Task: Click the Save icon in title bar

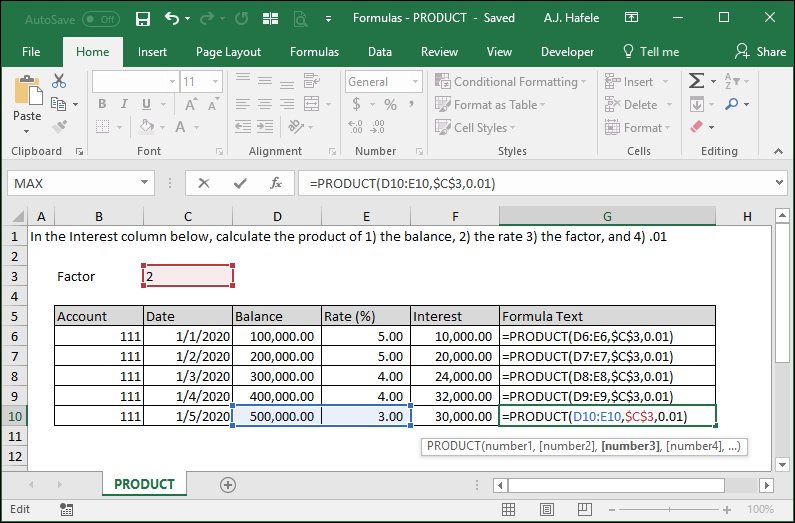Action: tap(143, 19)
